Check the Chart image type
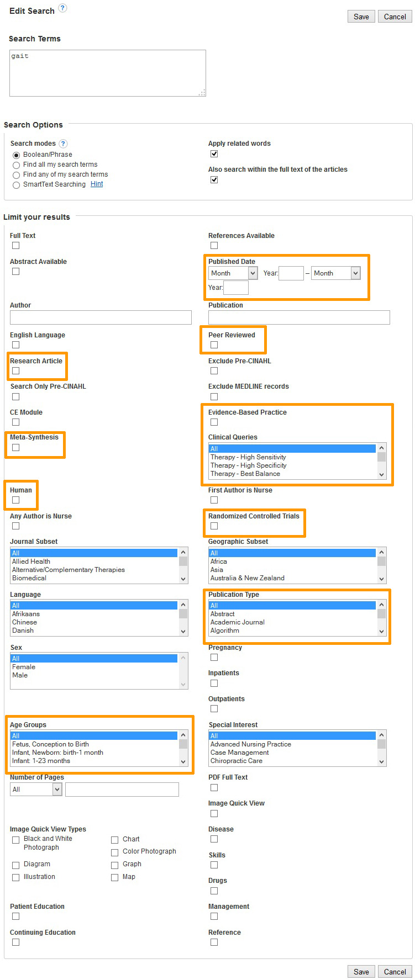This screenshot has height=980, width=415. click(x=115, y=840)
